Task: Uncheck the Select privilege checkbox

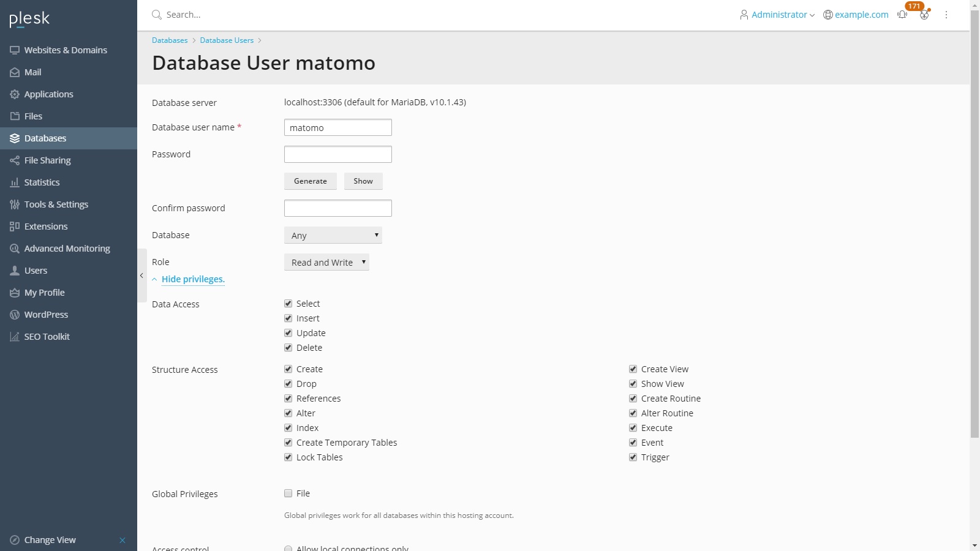Action: pyautogui.click(x=288, y=304)
